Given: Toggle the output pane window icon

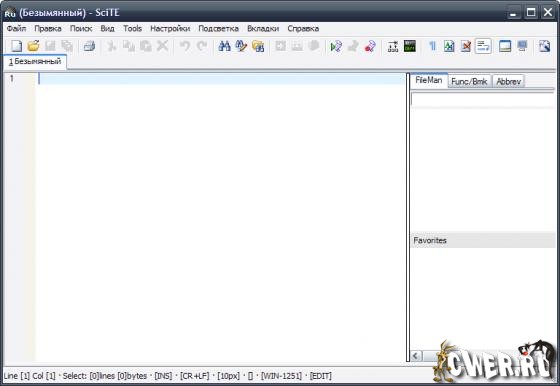Looking at the screenshot, I should (505, 46).
